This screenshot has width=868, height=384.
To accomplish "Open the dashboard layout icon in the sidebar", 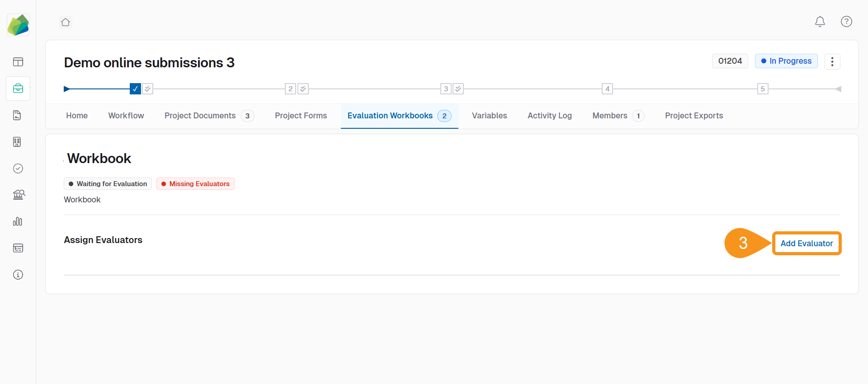I will [18, 62].
